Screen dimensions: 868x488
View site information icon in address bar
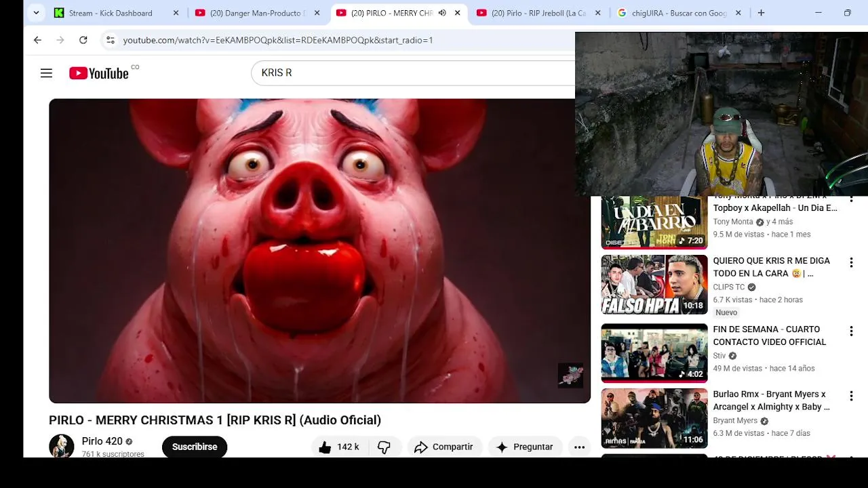pos(111,40)
